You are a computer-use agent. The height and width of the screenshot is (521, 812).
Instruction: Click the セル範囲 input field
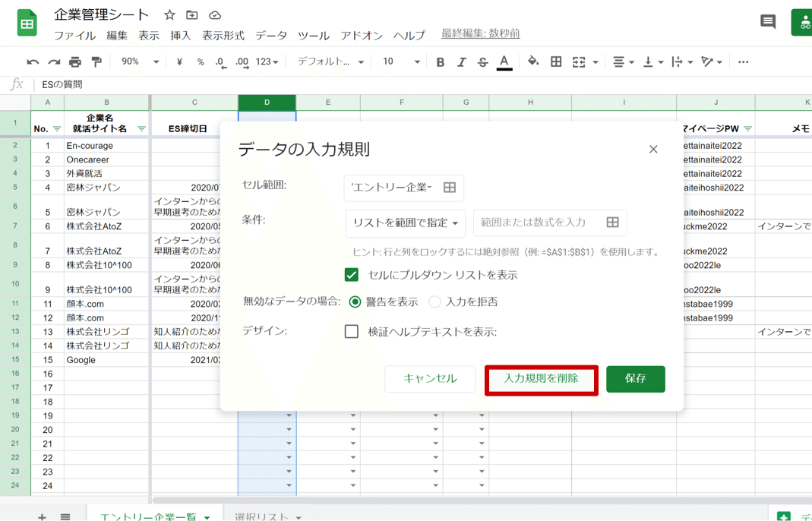(x=403, y=188)
